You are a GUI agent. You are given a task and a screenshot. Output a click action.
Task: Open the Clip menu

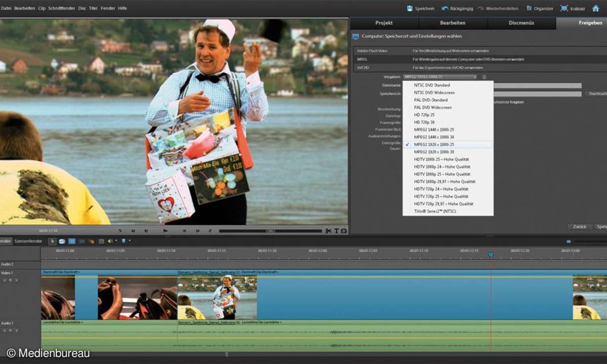coord(41,9)
